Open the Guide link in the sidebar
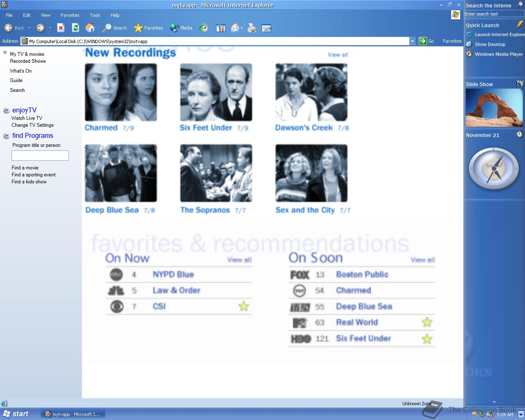 (16, 80)
